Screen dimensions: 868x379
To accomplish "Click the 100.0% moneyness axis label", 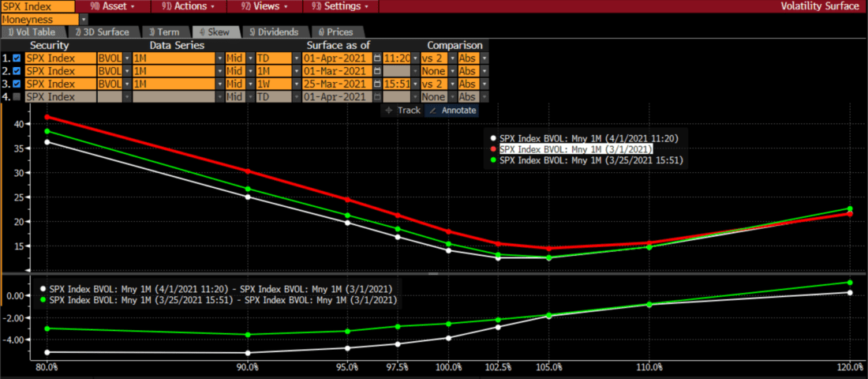I will pos(448,367).
